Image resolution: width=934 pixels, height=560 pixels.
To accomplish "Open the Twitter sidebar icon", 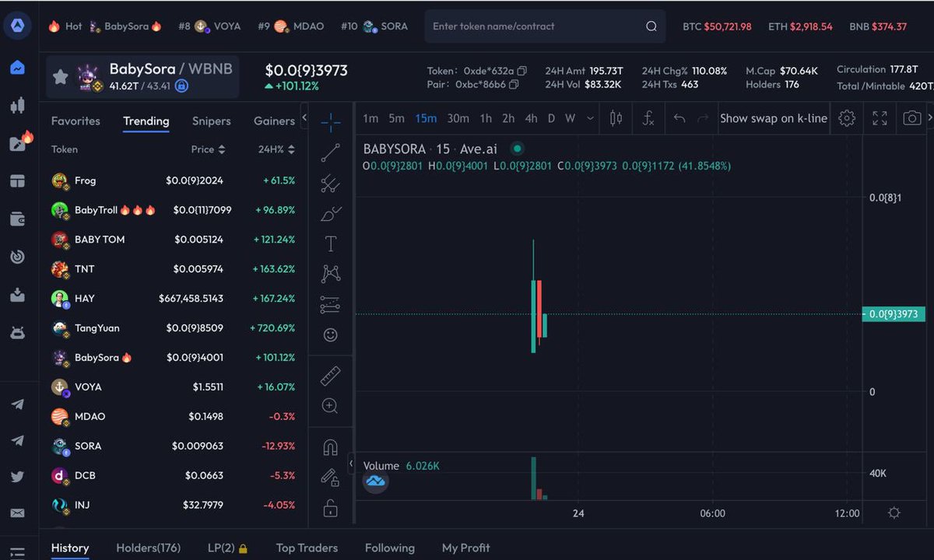I will [17, 477].
